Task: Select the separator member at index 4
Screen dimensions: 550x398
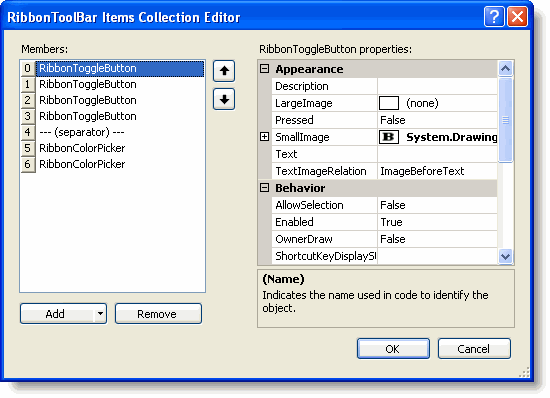Action: (120, 132)
